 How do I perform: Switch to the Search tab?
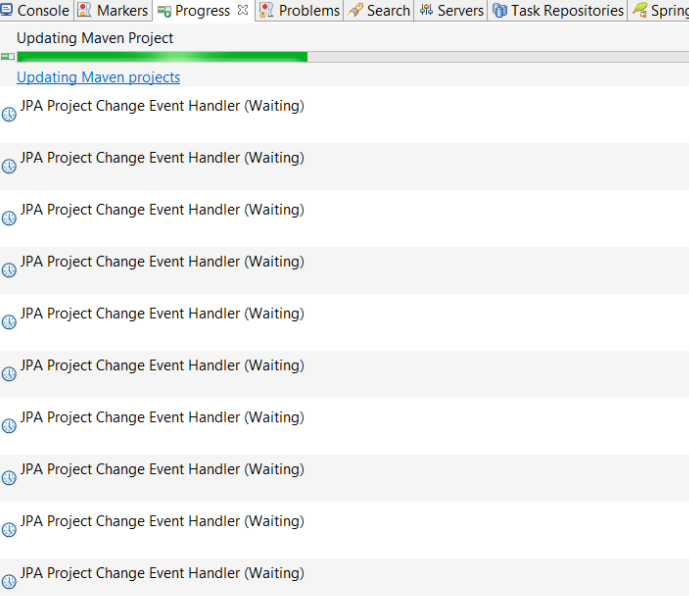pos(379,10)
